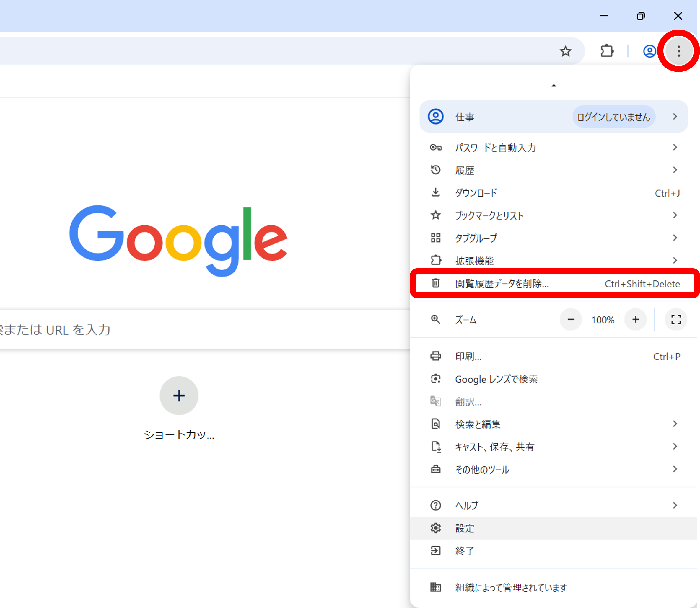The width and height of the screenshot is (700, 608).
Task: Expand the その他のツール submenu chevron
Action: tap(675, 469)
